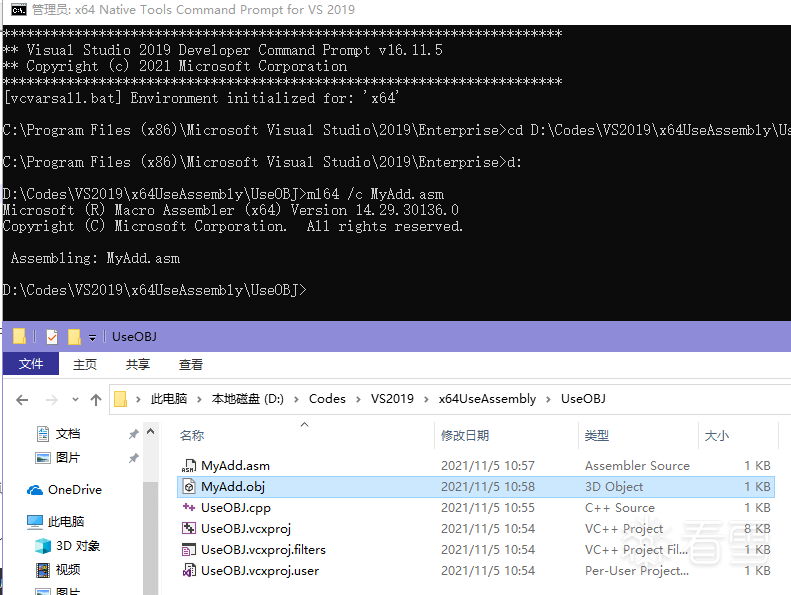Click the 此电脑 monitor icon
Viewport: 791px width, 595px height.
coord(35,522)
